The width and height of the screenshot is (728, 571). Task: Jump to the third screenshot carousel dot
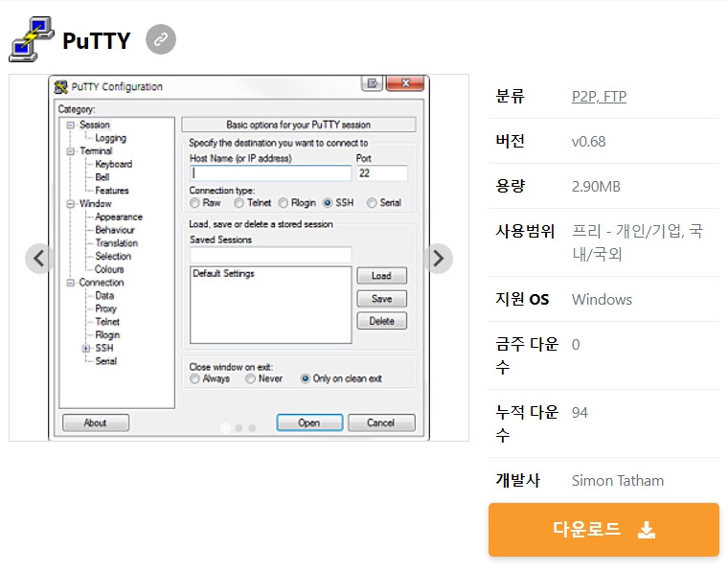click(252, 428)
